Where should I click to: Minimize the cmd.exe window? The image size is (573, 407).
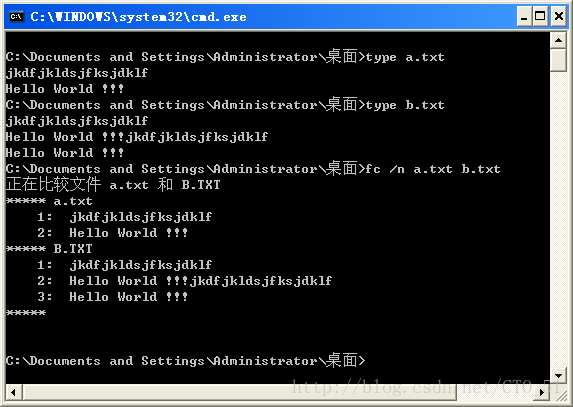tap(524, 16)
